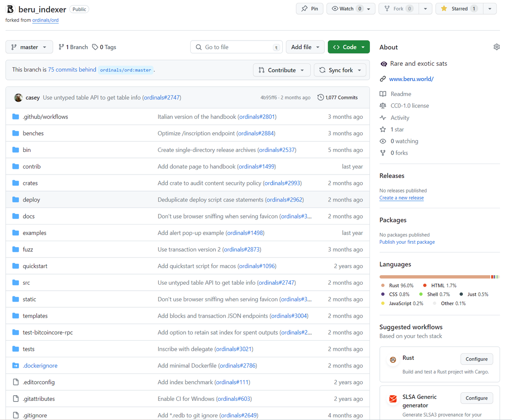Open the Watch notifications dropdown
This screenshot has height=420, width=512.
pos(351,9)
